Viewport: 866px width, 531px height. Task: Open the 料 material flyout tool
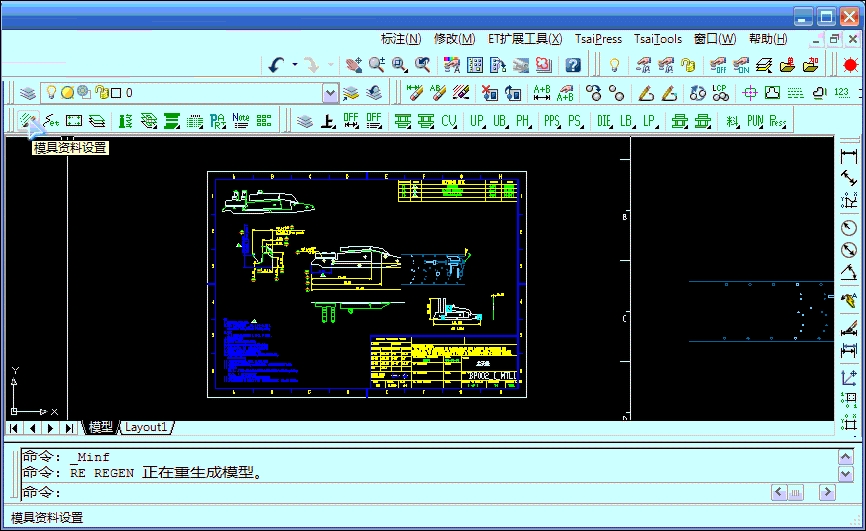[732, 120]
